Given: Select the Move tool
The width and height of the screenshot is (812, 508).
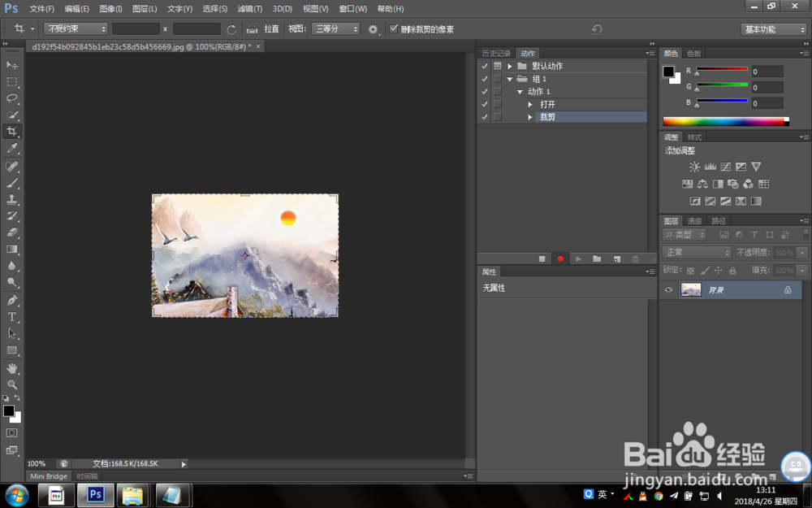Looking at the screenshot, I should pos(12,65).
